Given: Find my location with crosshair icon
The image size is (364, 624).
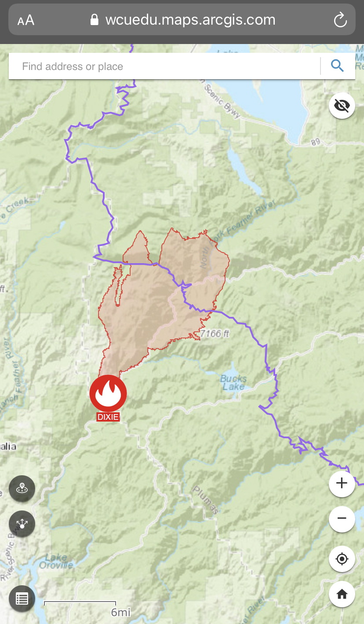Looking at the screenshot, I should tap(342, 559).
